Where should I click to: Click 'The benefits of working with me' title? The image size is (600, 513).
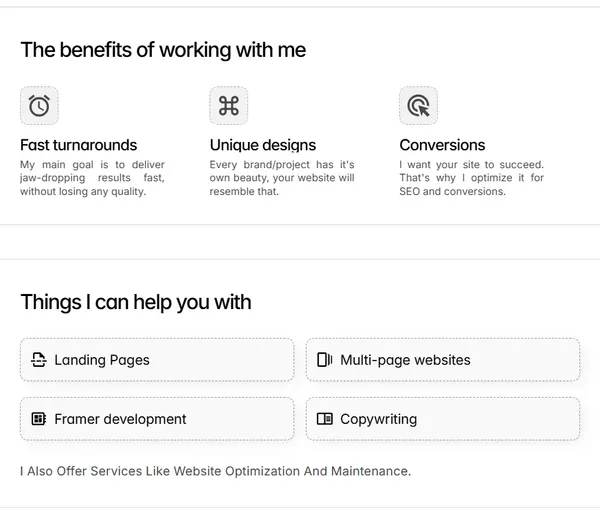163,50
